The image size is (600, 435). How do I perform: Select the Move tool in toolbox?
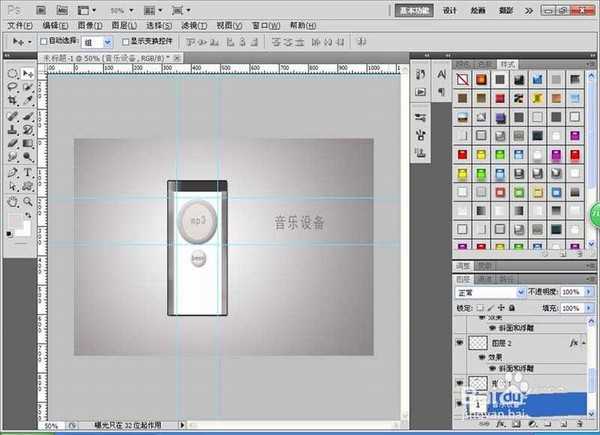coord(28,73)
